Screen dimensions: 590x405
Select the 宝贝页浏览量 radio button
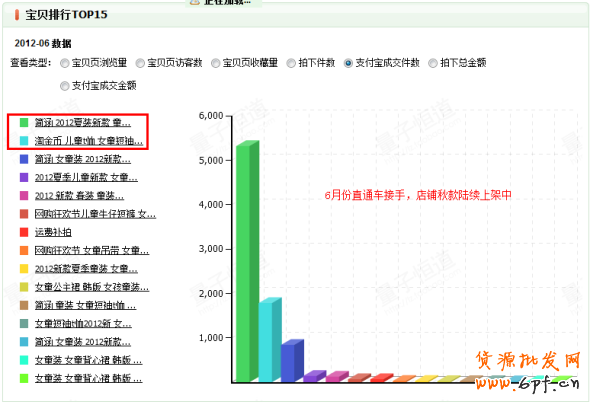65,63
